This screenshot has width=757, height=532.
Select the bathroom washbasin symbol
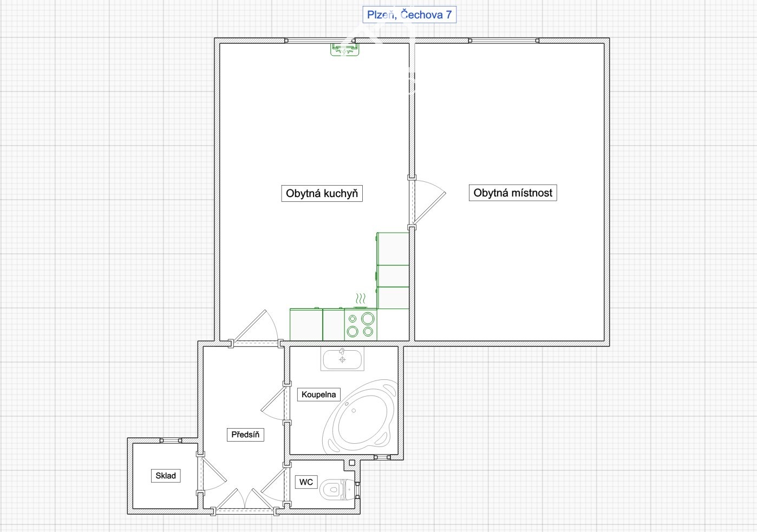pos(342,359)
